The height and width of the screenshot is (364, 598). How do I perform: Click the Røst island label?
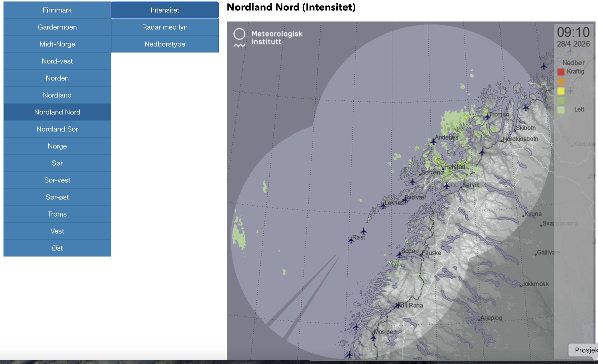coord(359,237)
